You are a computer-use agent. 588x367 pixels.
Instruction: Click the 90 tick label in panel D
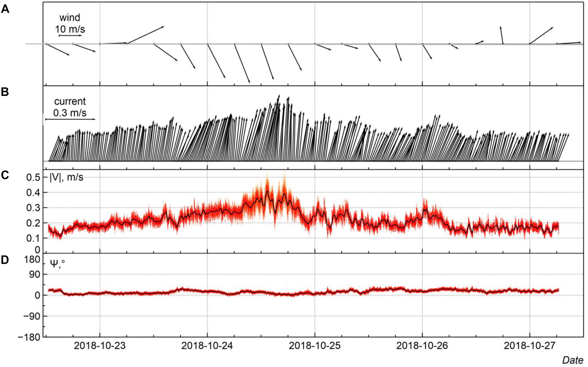tap(35, 274)
